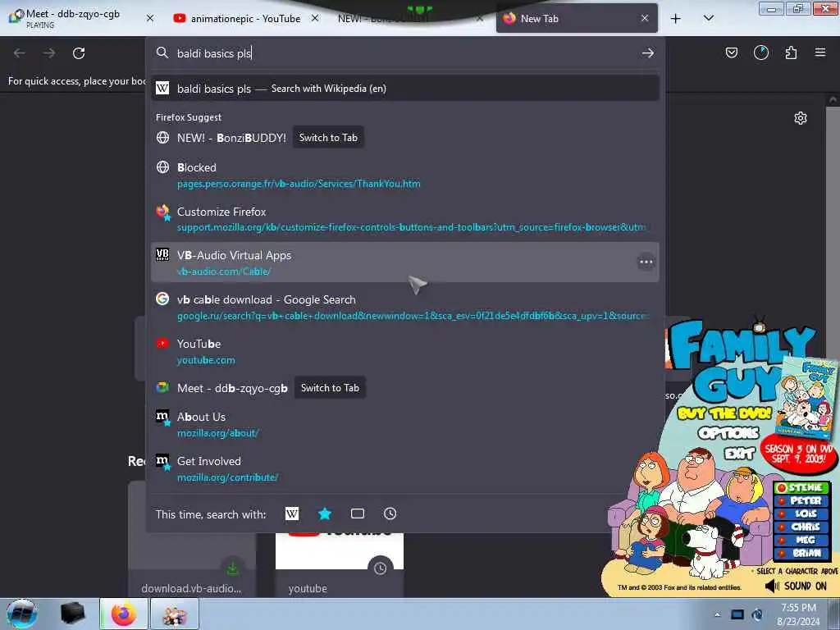The height and width of the screenshot is (630, 840).
Task: Click the network monitor tray icon
Action: pyautogui.click(x=737, y=614)
